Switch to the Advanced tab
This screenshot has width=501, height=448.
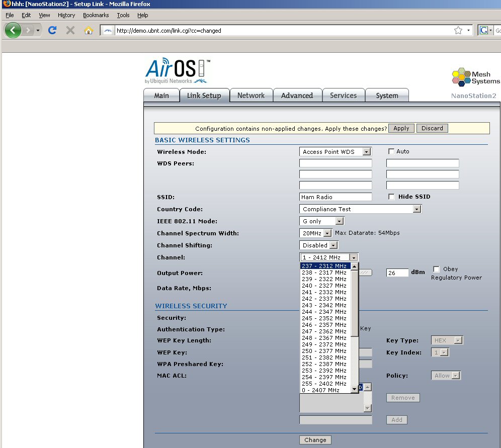pyautogui.click(x=297, y=96)
